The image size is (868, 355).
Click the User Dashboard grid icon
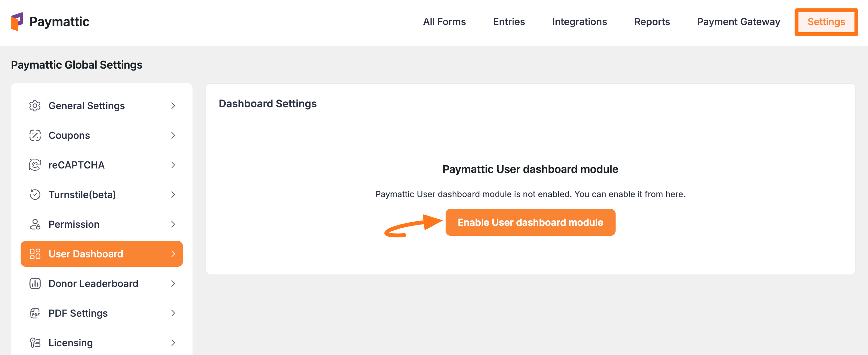click(35, 254)
